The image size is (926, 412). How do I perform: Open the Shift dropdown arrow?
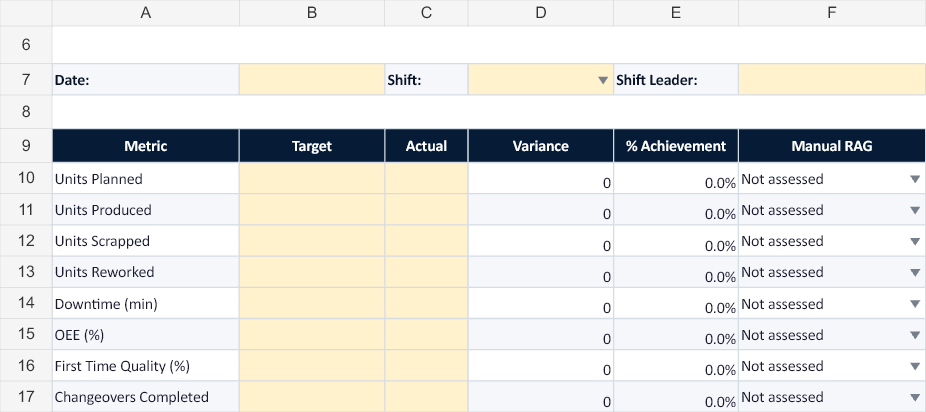[x=603, y=80]
